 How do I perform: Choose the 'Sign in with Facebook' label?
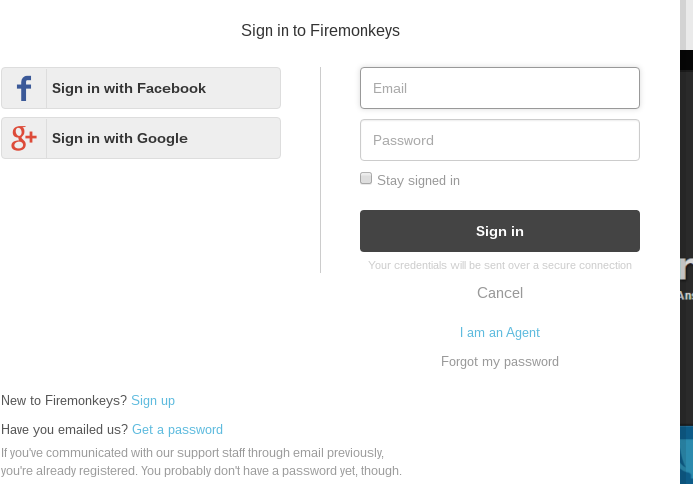click(x=129, y=88)
